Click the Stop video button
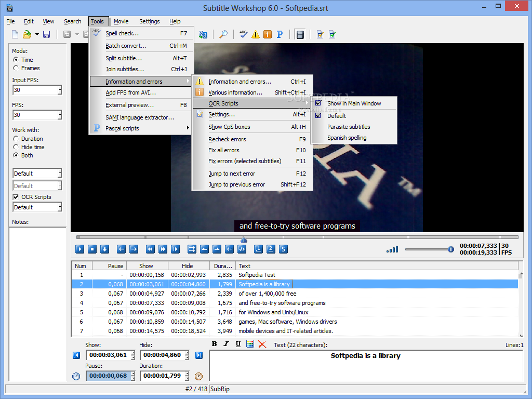532x399 pixels. pyautogui.click(x=92, y=249)
